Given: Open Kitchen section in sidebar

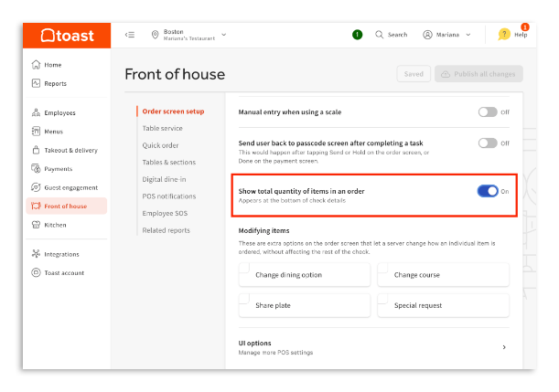Looking at the screenshot, I should pyautogui.click(x=54, y=224).
